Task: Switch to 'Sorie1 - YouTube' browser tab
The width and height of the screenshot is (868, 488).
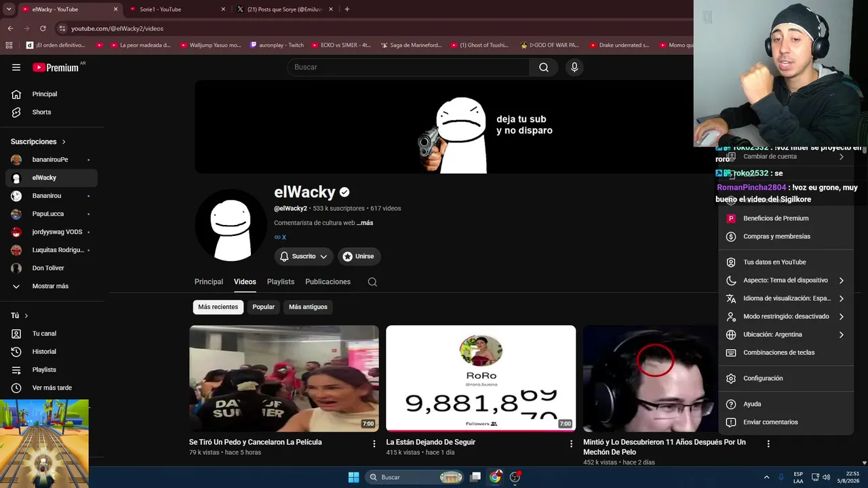Action: pyautogui.click(x=176, y=9)
